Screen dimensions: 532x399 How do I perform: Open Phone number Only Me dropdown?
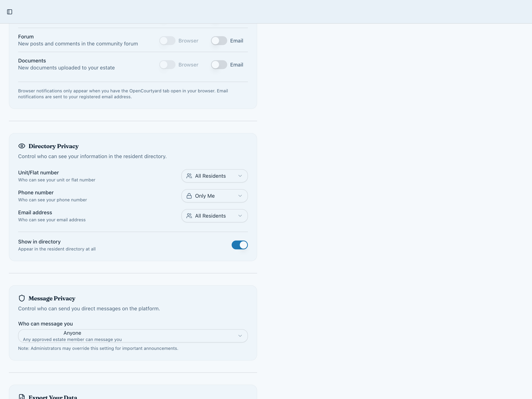[x=214, y=196]
